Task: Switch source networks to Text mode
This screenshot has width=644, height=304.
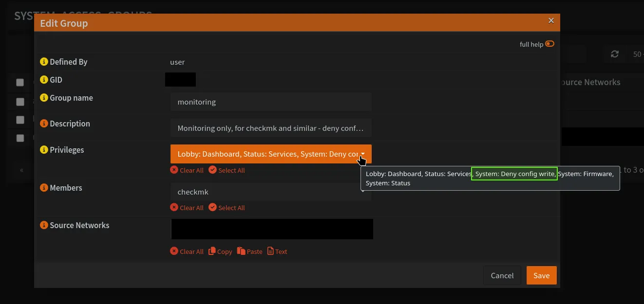Action: coord(277,251)
